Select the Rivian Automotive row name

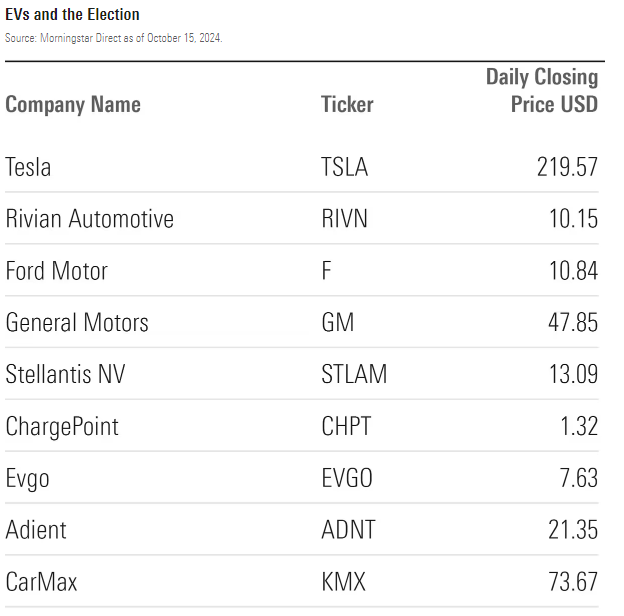tap(89, 219)
